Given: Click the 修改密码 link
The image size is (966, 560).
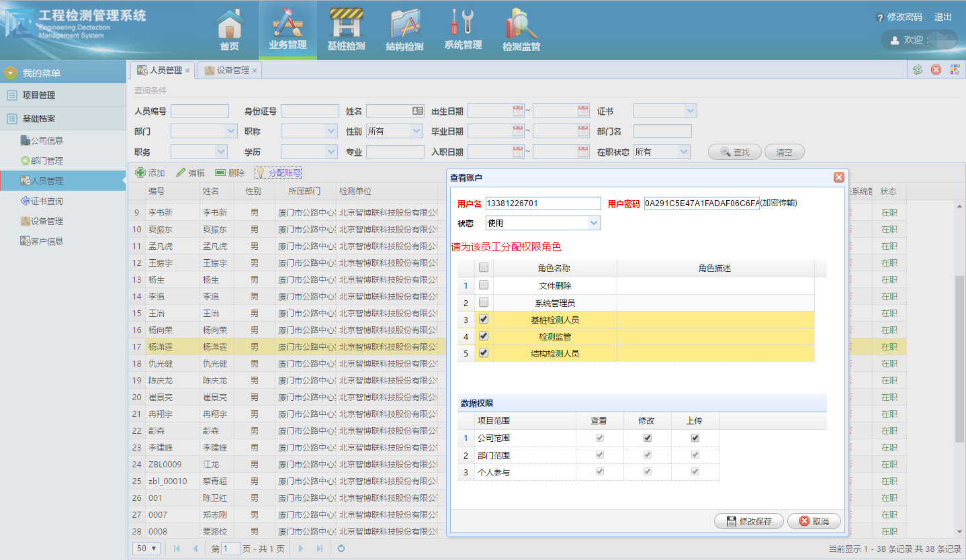Looking at the screenshot, I should coord(905,17).
